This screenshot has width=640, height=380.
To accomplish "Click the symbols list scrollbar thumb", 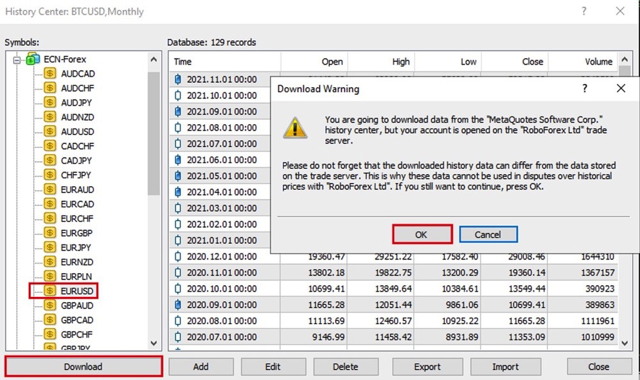I will [x=153, y=134].
